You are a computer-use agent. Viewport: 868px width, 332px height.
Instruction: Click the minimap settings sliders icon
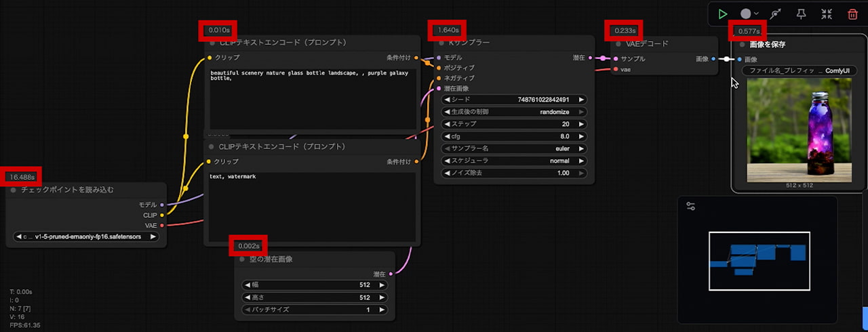coord(690,207)
